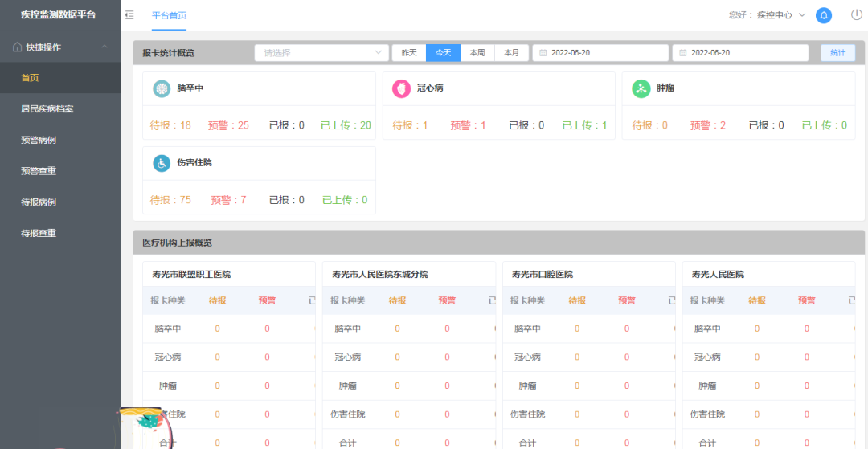Switch to the 平台首页 tab

169,15
